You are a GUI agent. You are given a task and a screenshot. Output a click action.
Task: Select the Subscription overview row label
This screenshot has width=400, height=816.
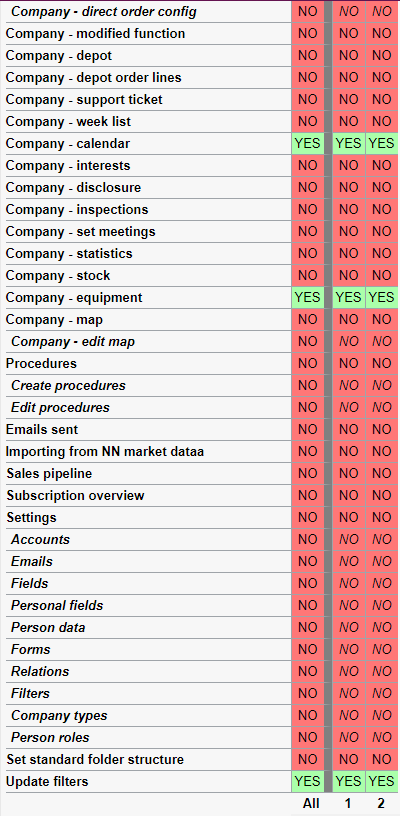[x=75, y=495]
